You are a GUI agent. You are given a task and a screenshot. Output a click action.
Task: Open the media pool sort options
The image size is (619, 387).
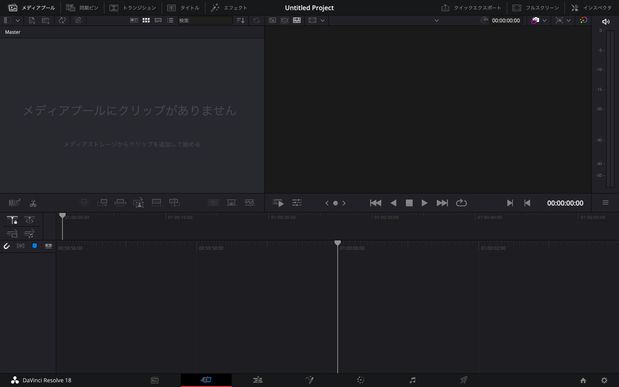(240, 20)
